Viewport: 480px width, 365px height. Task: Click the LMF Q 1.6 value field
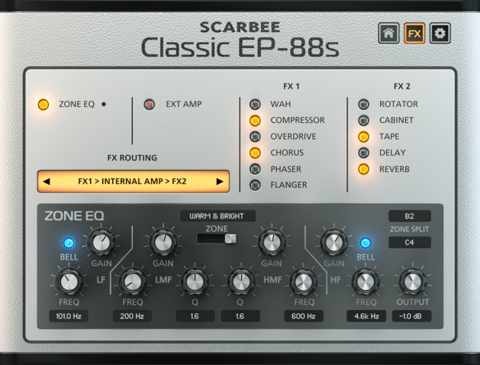195,316
